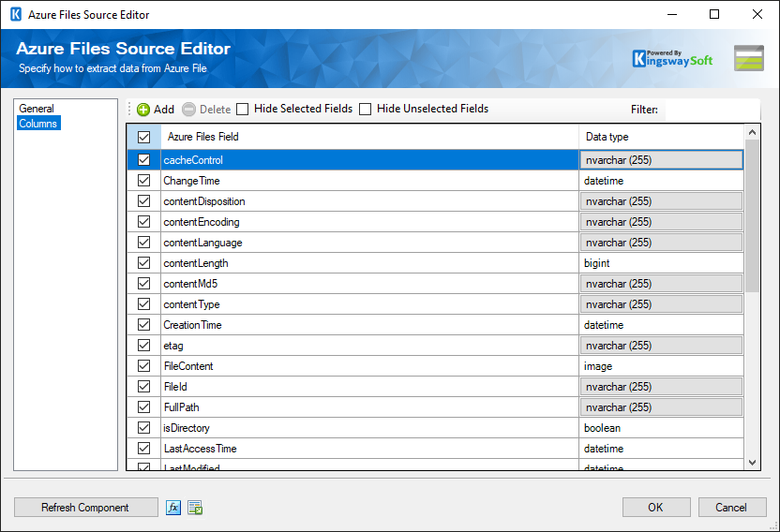This screenshot has width=780, height=532.
Task: Click the green Add plus icon
Action: click(x=143, y=110)
